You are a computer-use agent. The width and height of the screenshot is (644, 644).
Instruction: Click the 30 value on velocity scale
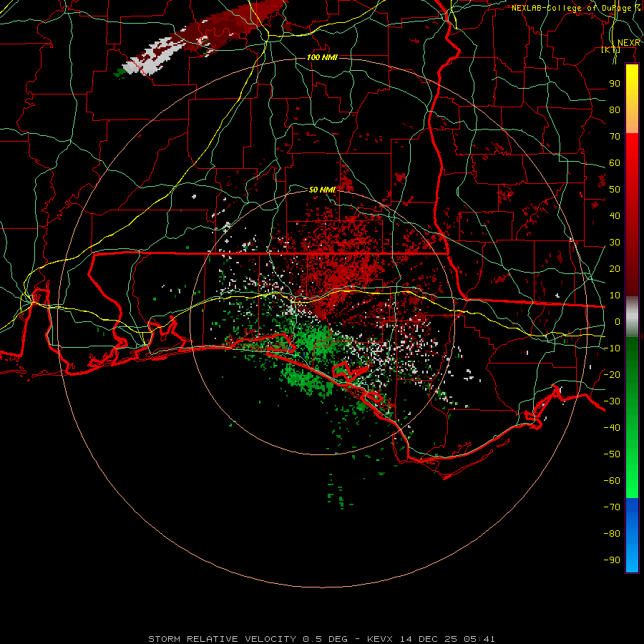pyautogui.click(x=615, y=243)
